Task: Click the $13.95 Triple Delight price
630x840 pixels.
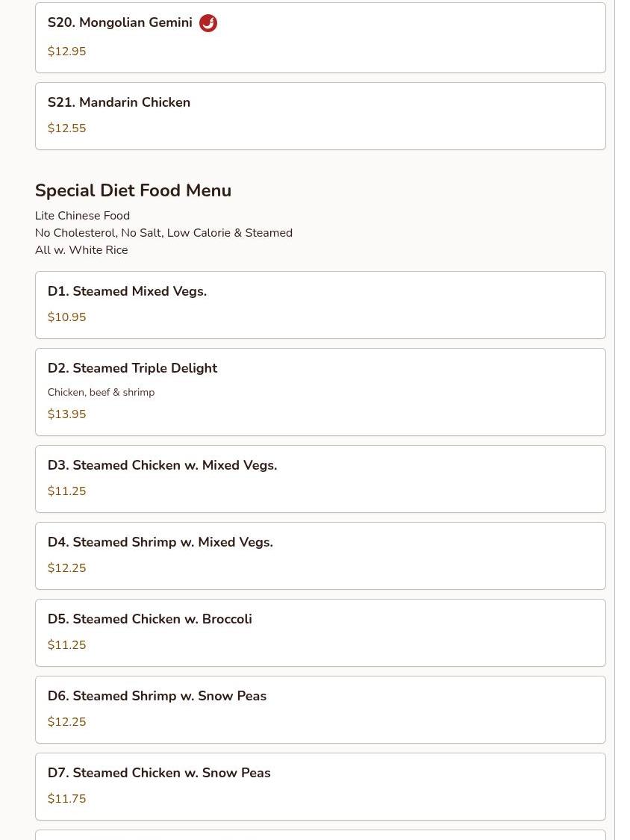Action: pos(66,414)
